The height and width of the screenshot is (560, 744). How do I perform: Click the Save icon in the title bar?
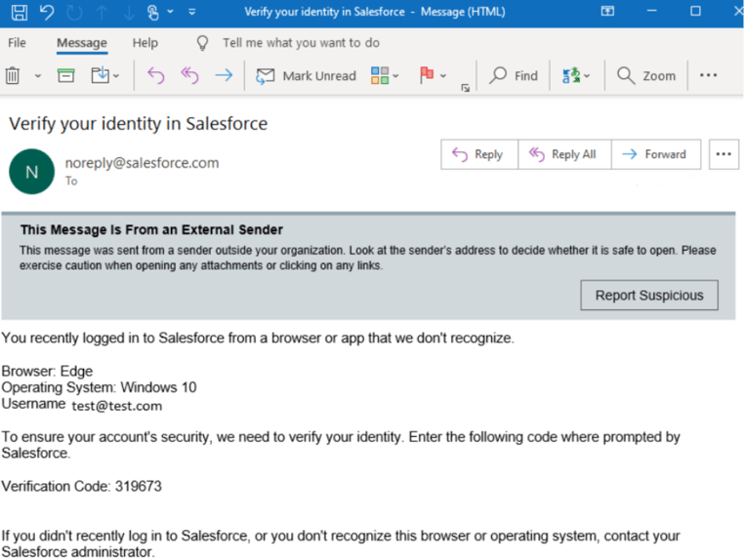[19, 12]
